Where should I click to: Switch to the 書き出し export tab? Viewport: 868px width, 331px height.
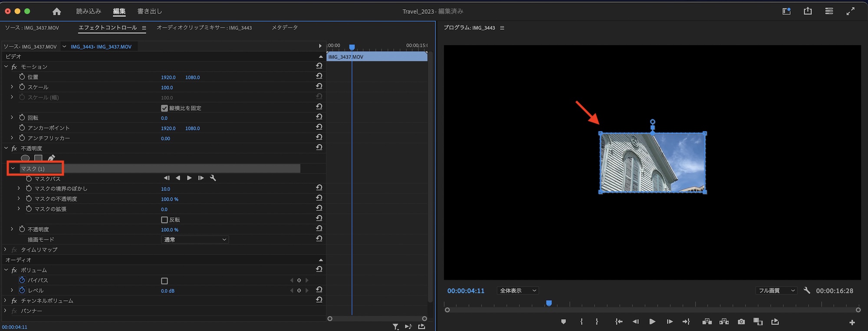coord(149,11)
